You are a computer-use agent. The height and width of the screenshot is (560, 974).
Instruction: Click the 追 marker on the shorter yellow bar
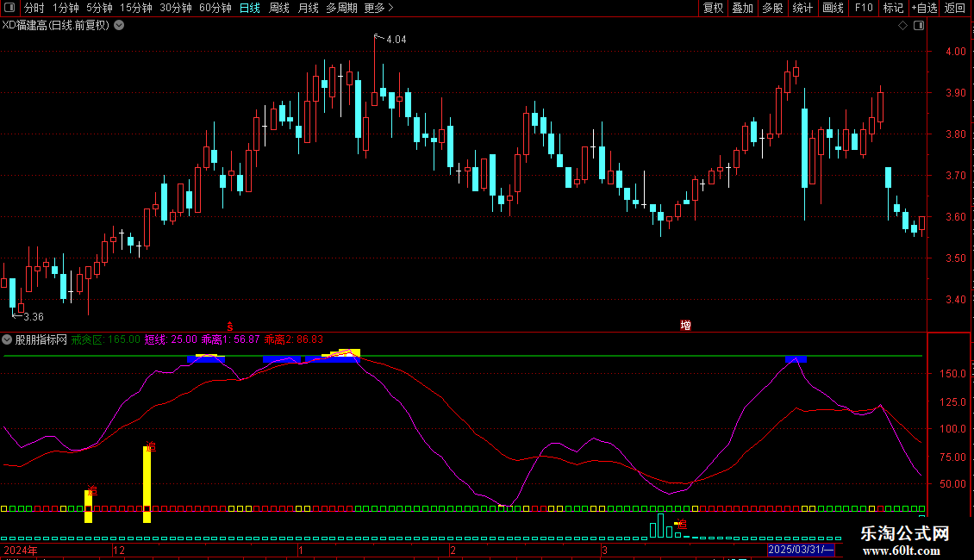[92, 490]
